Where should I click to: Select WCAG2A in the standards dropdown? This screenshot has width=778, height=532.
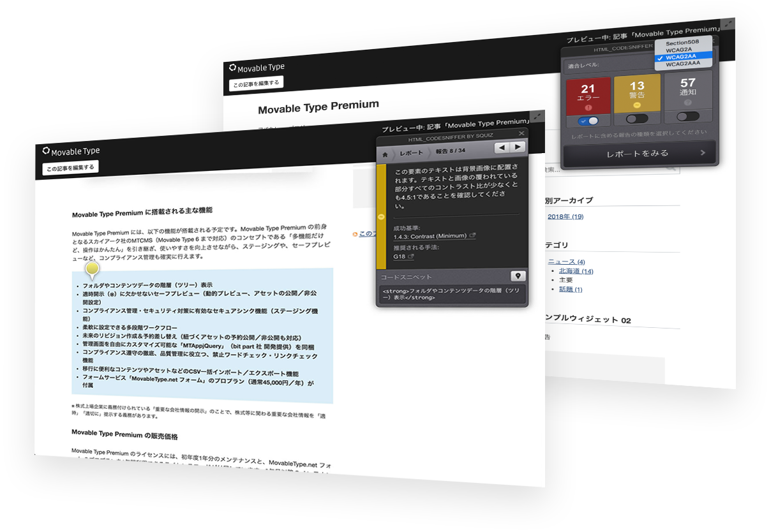coord(680,49)
